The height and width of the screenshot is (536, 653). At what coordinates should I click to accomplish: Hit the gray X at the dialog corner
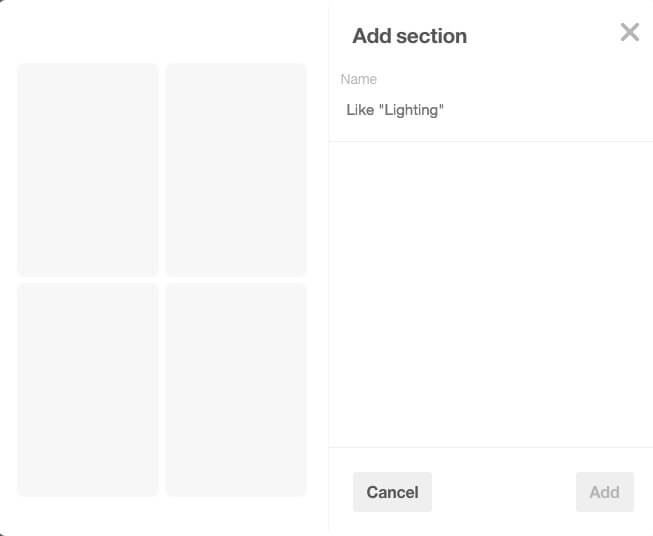pyautogui.click(x=629, y=32)
